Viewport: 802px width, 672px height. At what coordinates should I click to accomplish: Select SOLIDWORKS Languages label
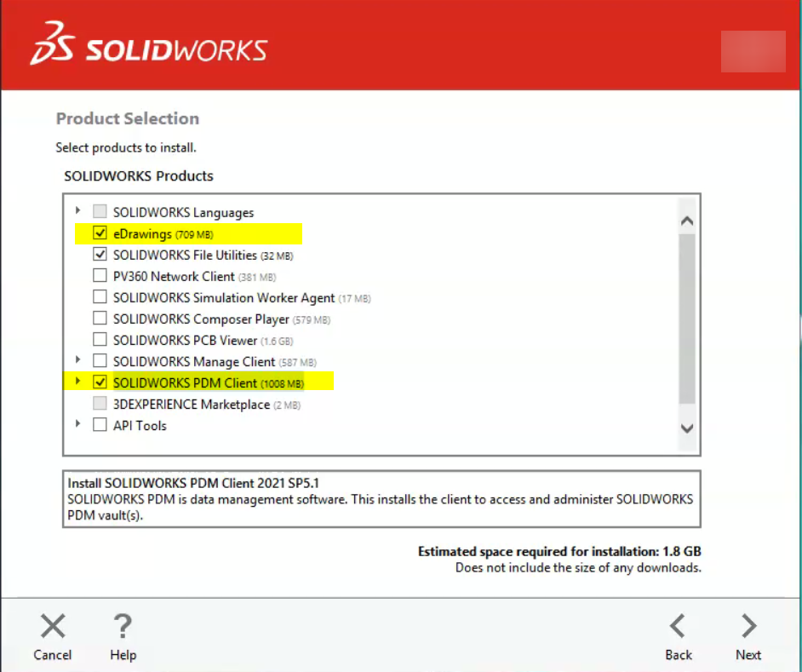pyautogui.click(x=183, y=212)
